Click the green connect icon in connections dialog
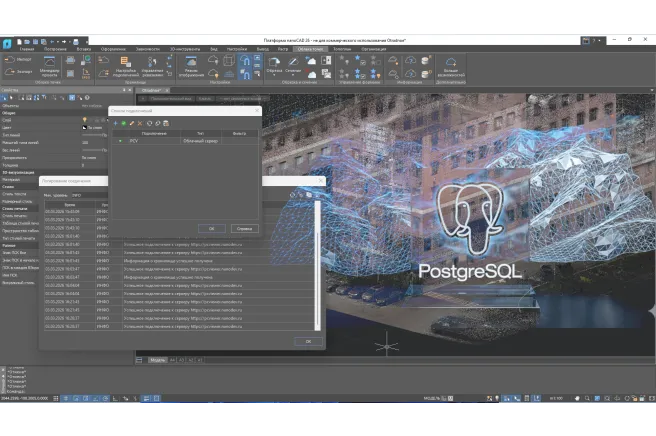 (123, 123)
